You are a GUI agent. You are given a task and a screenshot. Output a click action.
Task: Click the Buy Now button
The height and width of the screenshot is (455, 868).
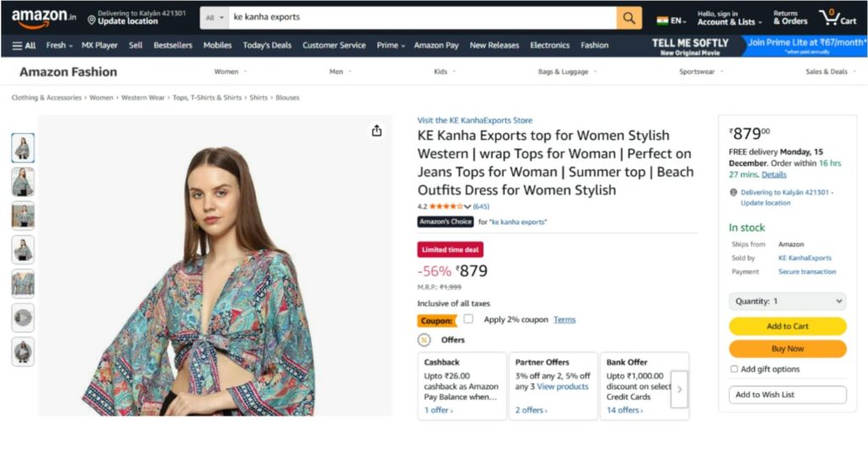point(787,348)
